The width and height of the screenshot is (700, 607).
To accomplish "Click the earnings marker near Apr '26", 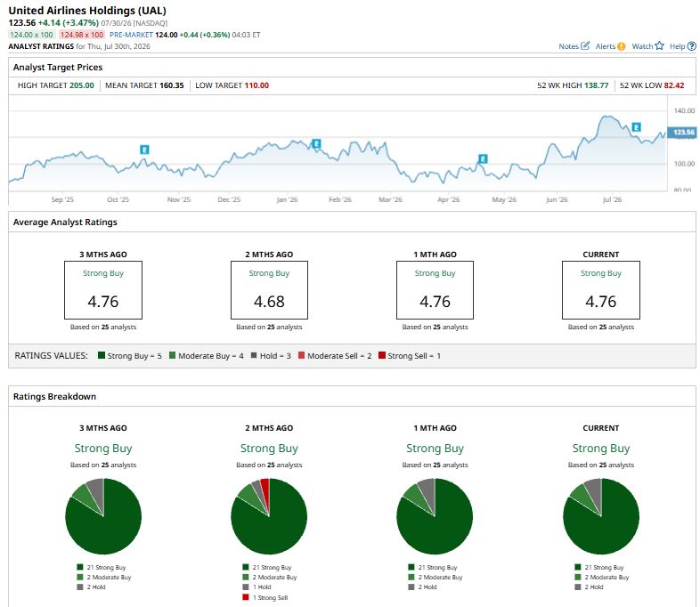I will [483, 158].
